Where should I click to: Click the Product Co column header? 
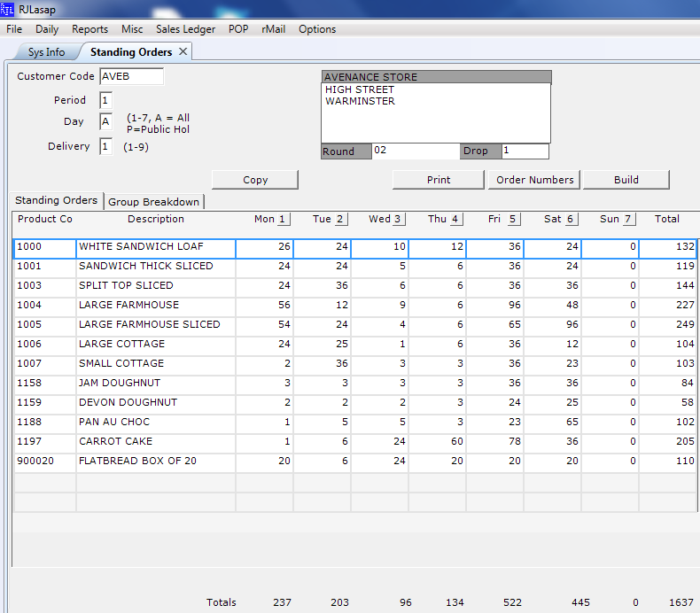[44, 219]
